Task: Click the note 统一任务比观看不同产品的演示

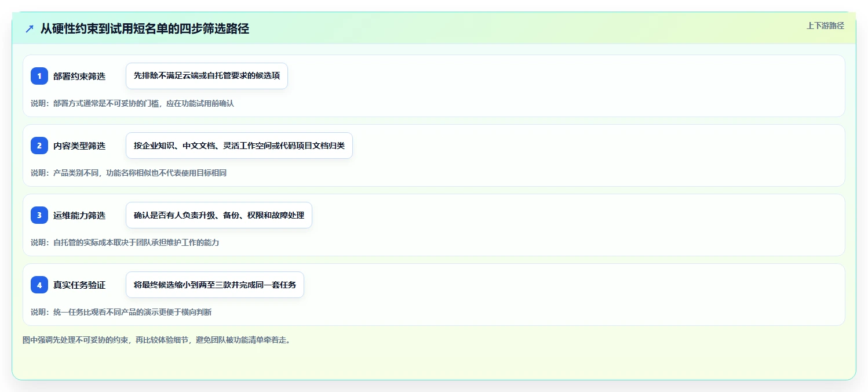Action: pos(121,312)
